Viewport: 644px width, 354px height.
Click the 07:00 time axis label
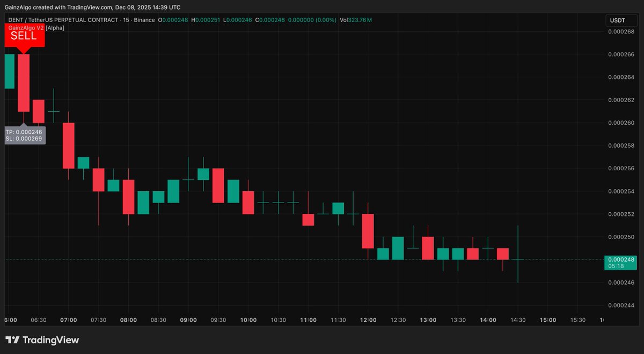click(69, 320)
